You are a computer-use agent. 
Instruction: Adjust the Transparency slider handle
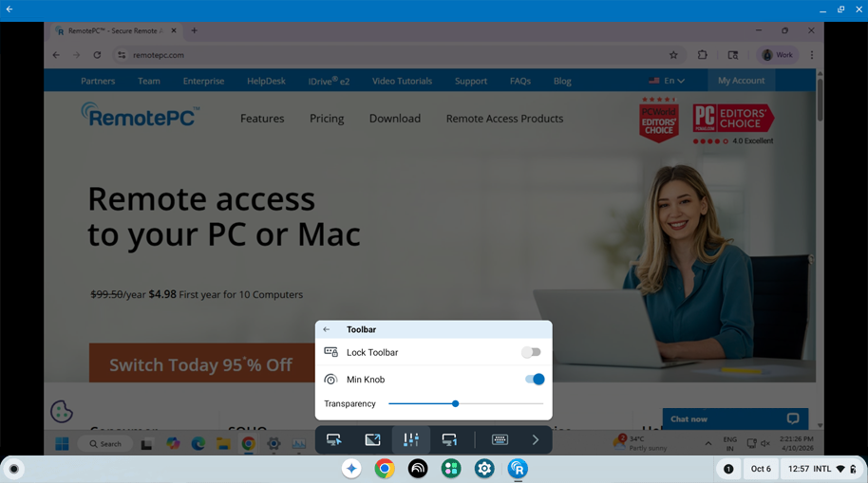pos(455,404)
